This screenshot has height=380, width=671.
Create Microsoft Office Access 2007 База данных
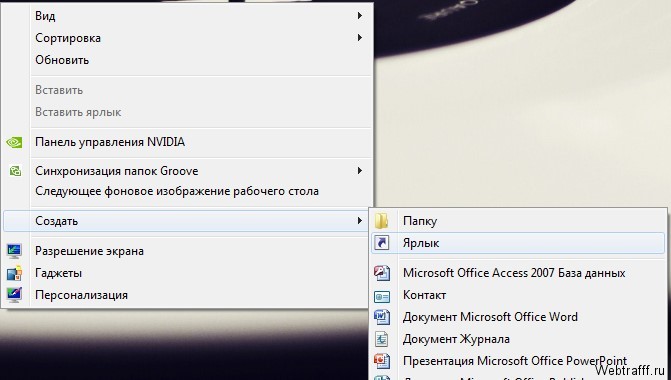(x=518, y=273)
